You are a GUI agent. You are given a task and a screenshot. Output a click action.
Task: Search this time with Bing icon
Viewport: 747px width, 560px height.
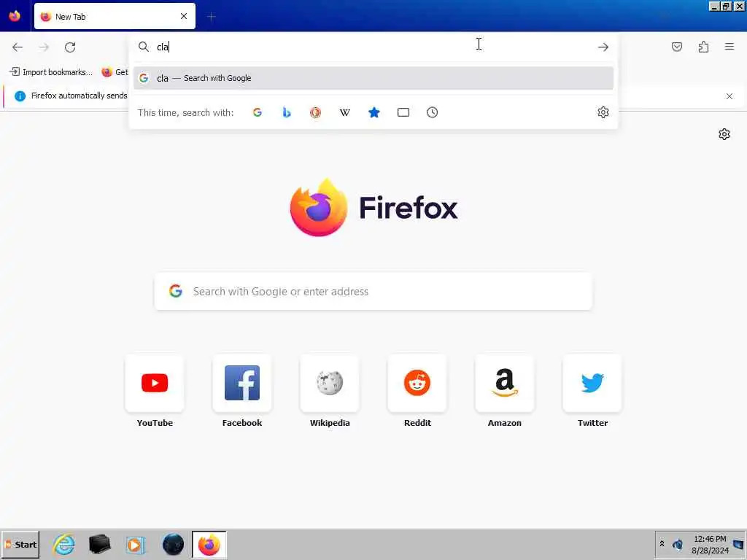coord(286,112)
